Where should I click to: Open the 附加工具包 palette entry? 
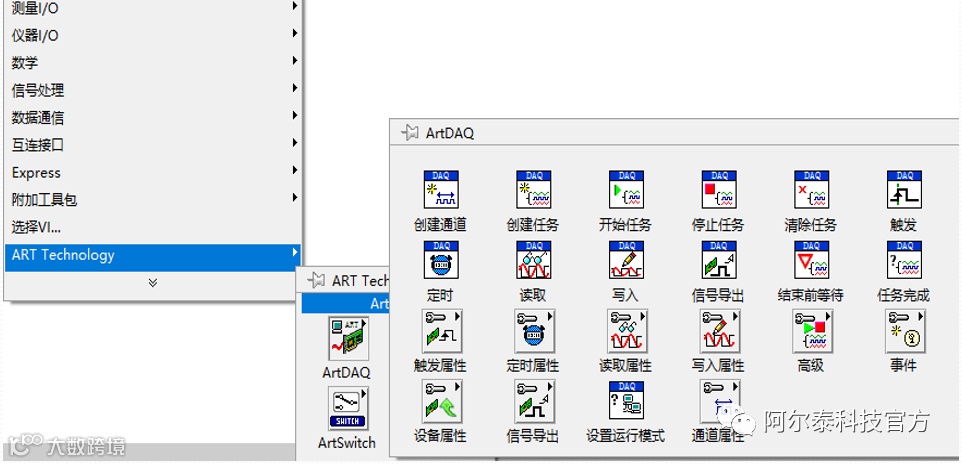coord(153,199)
